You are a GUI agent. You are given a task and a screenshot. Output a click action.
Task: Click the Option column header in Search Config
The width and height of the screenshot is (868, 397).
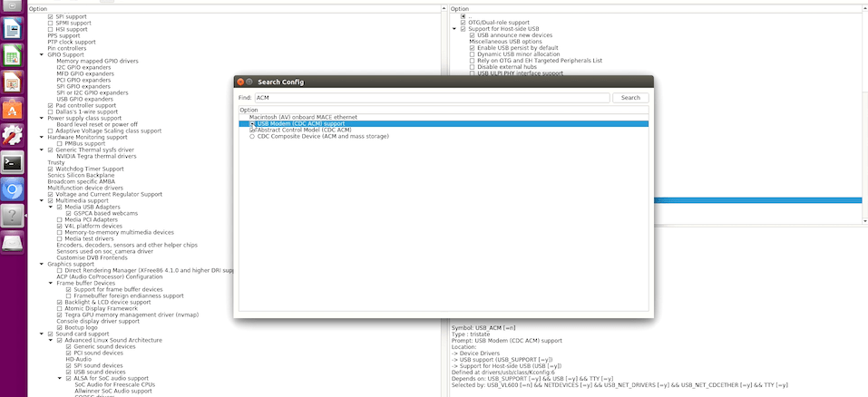point(444,110)
